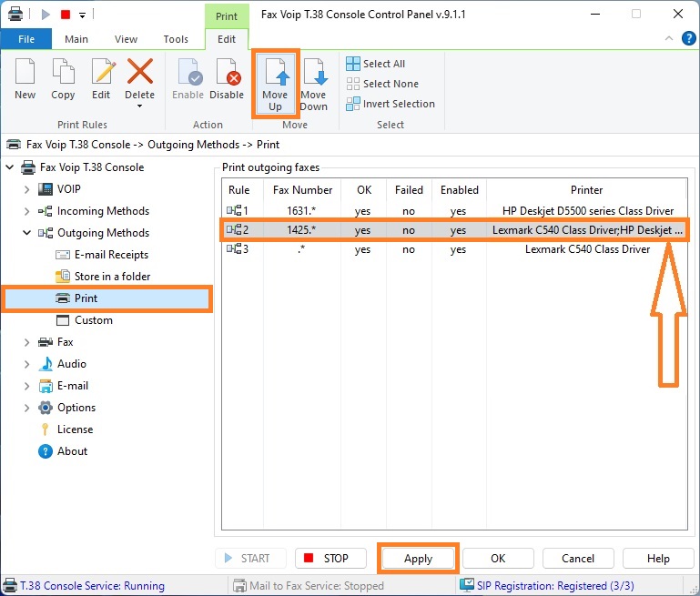Switch to the Main ribbon tab
This screenshot has height=596, width=700.
click(x=76, y=39)
